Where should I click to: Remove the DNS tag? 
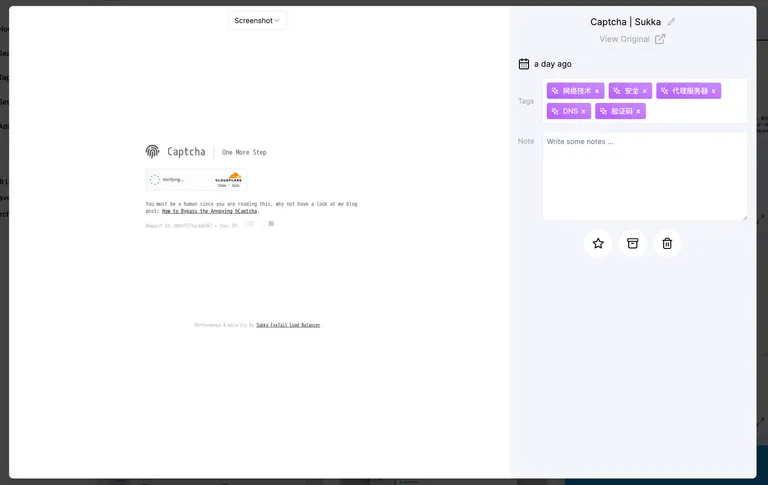tap(584, 111)
